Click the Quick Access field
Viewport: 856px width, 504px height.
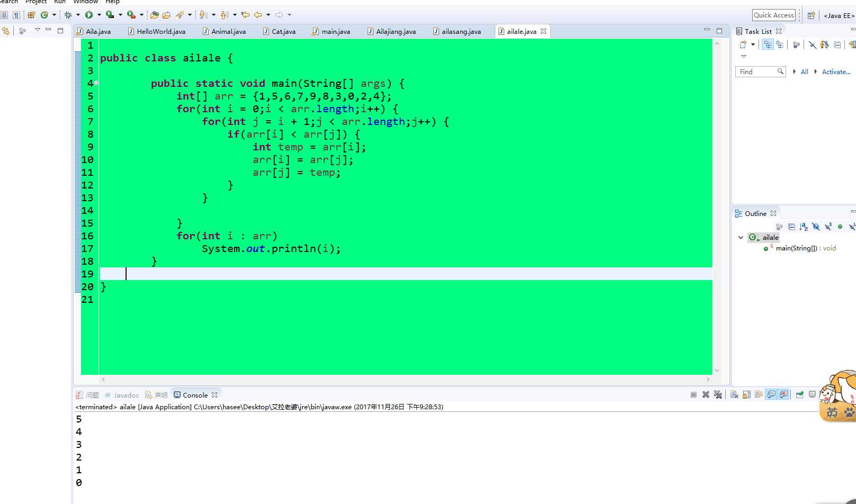774,15
